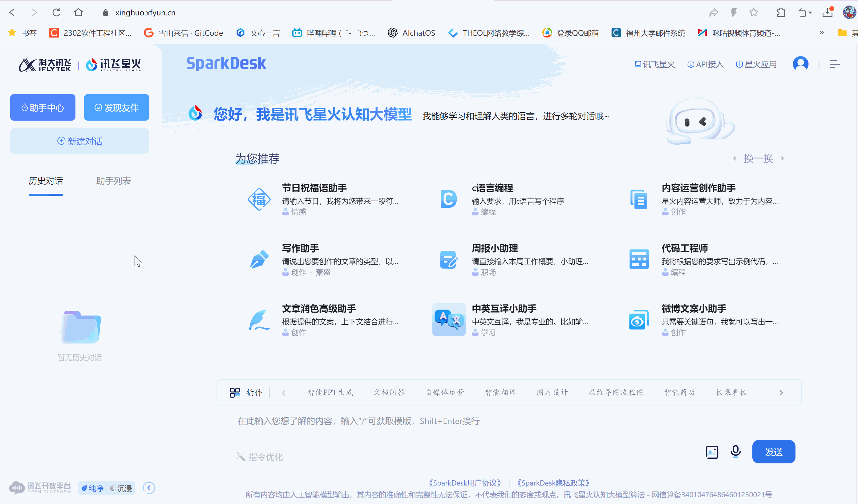Switch to 纯净 mode
Image resolution: width=858 pixels, height=504 pixels.
[92, 488]
